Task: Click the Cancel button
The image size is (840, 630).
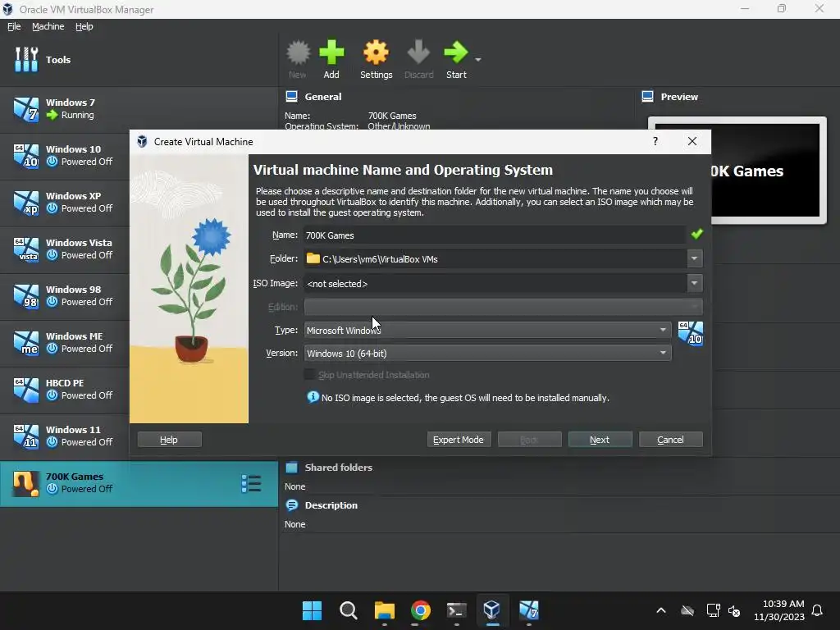Action: (671, 440)
